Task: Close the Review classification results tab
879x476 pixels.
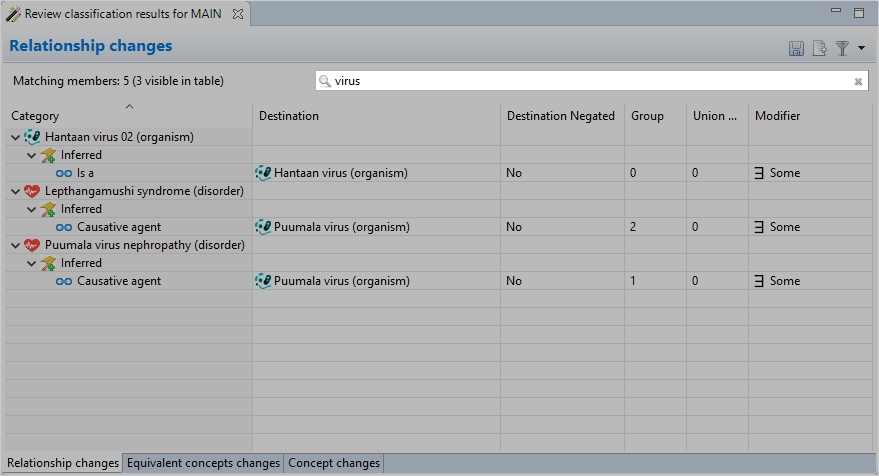Action: pyautogui.click(x=238, y=14)
